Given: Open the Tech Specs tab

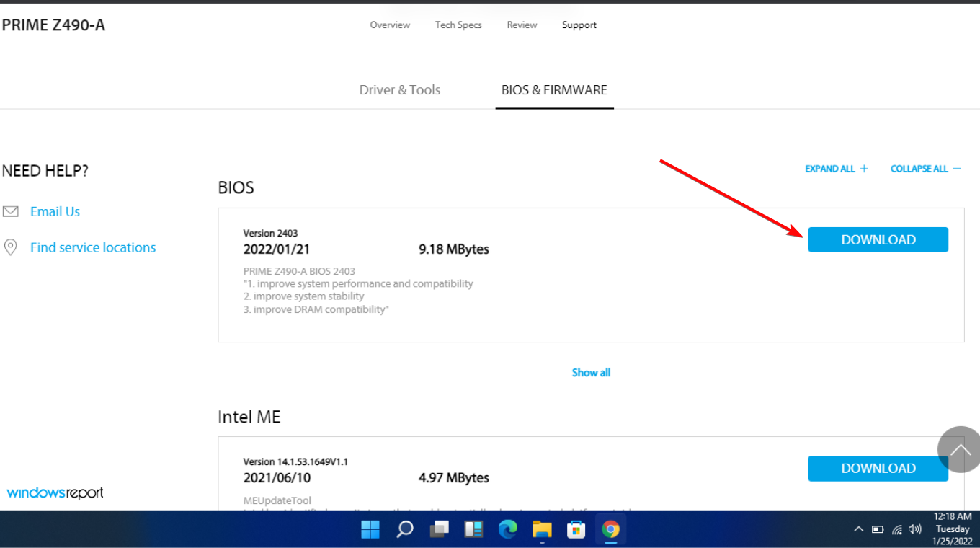Looking at the screenshot, I should (458, 25).
